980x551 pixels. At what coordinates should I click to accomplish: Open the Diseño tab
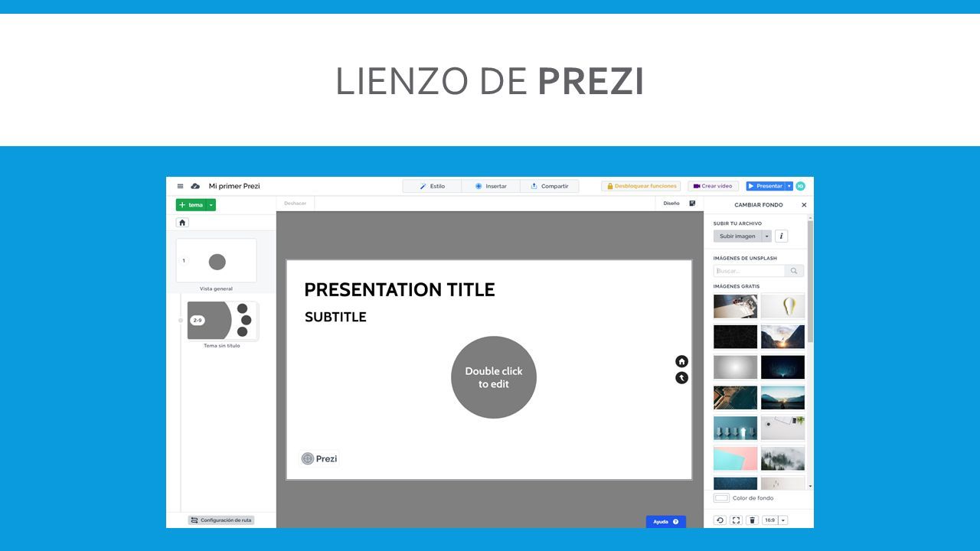(x=671, y=204)
